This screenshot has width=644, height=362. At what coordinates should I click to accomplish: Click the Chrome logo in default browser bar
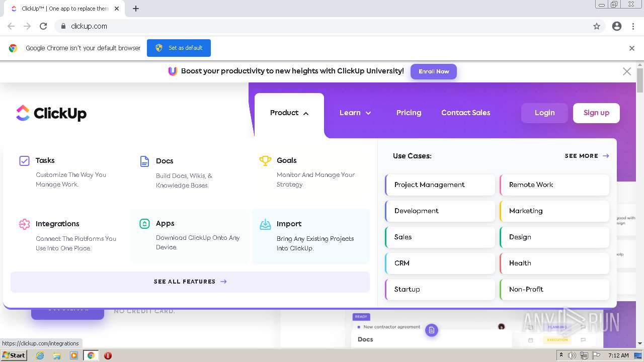click(x=13, y=48)
